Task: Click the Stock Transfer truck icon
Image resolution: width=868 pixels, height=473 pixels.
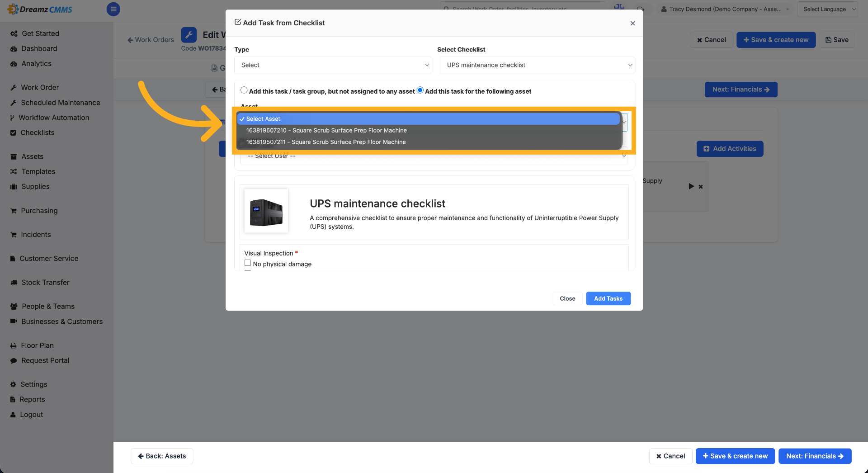Action: (14, 283)
